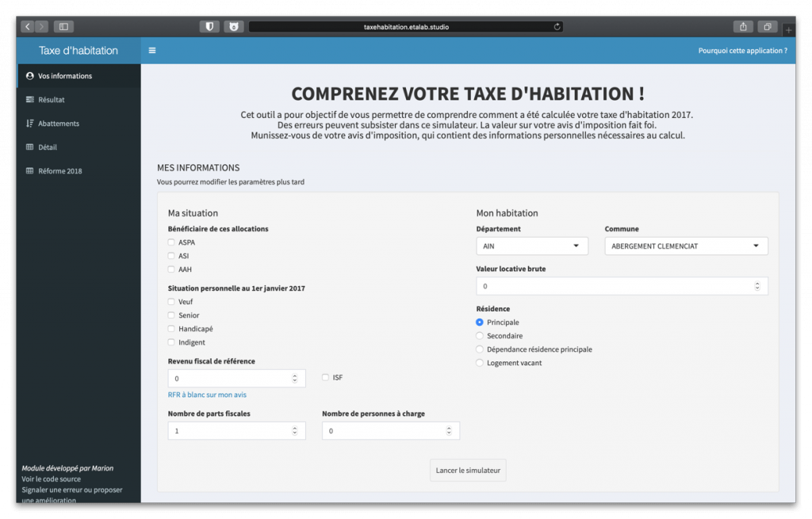The image size is (812, 519).
Task: Click the share icon in browser toolbar
Action: coord(743,26)
